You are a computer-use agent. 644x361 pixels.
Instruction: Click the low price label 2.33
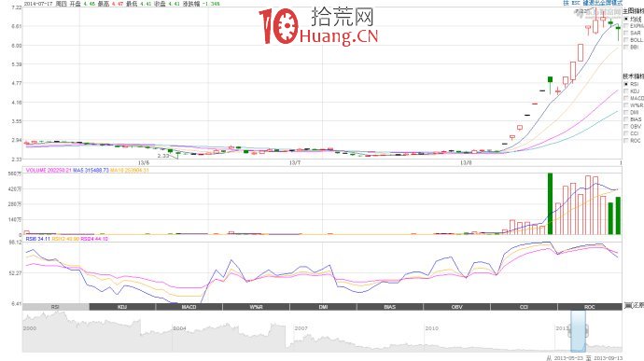pyautogui.click(x=163, y=156)
